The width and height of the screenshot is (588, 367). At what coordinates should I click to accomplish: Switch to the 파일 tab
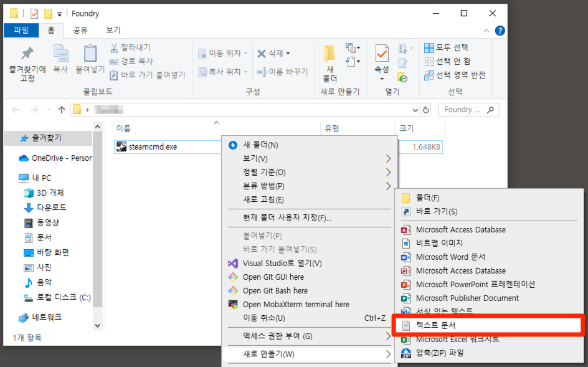(21, 30)
